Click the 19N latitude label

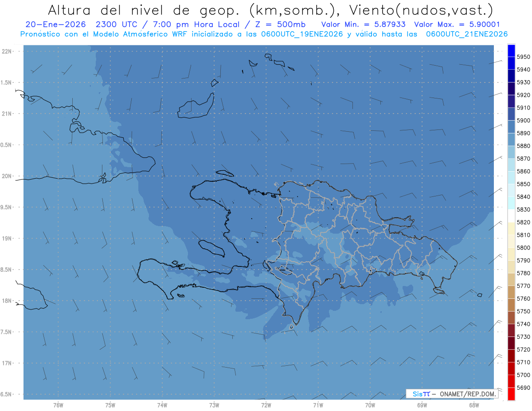point(7,239)
